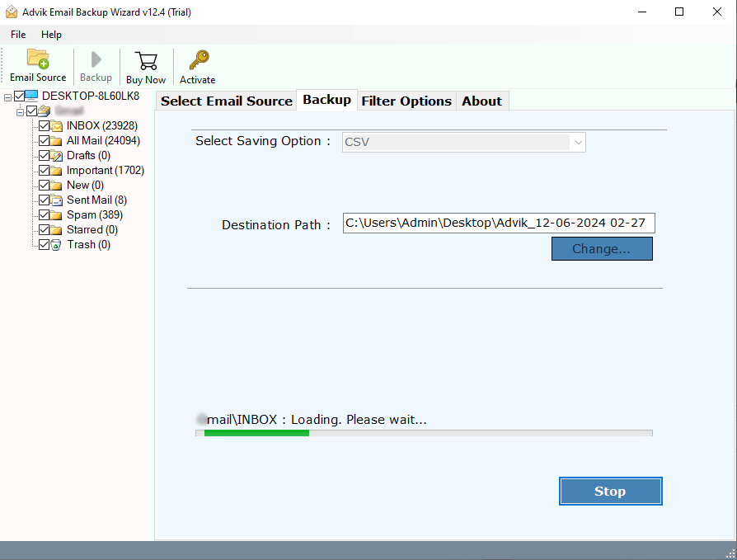Viewport: 737px width, 560px height.
Task: Click inside the Destination Path field
Action: click(x=499, y=223)
